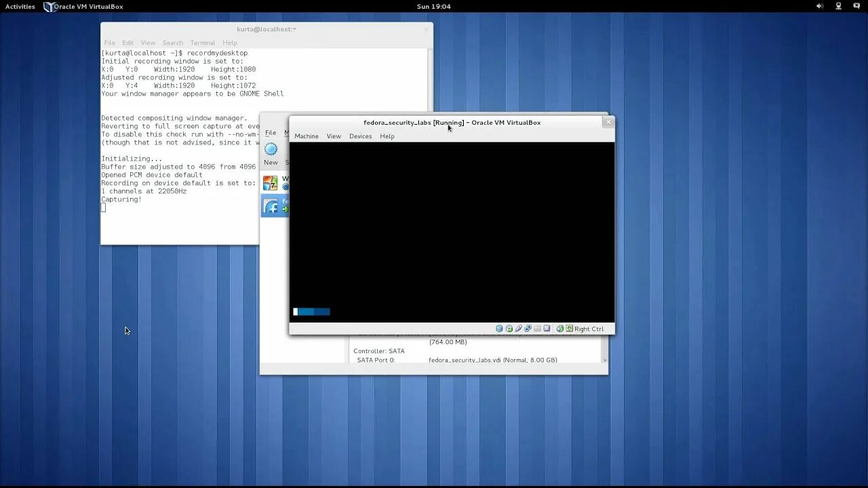Open the Devices menu of the VM window
Viewport: 868px width, 488px height.
pos(360,136)
